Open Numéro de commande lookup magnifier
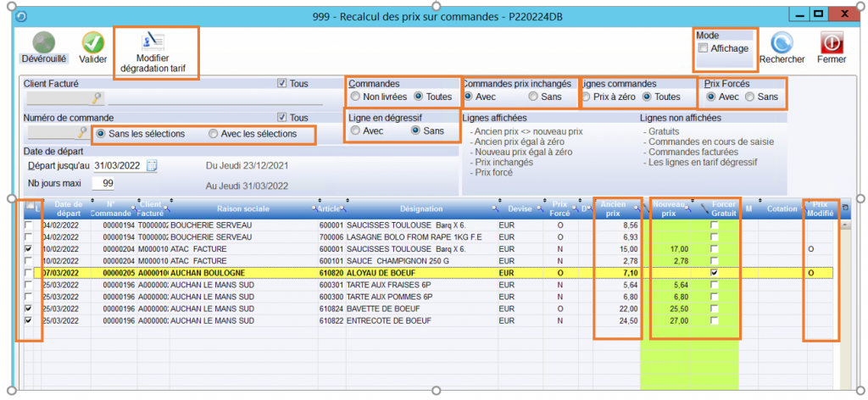The width and height of the screenshot is (868, 400). [82, 133]
